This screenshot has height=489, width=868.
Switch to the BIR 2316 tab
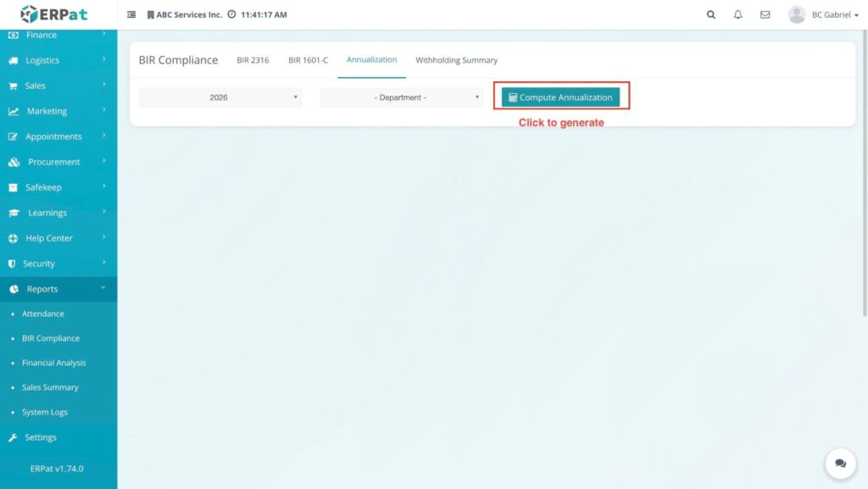[x=253, y=60]
